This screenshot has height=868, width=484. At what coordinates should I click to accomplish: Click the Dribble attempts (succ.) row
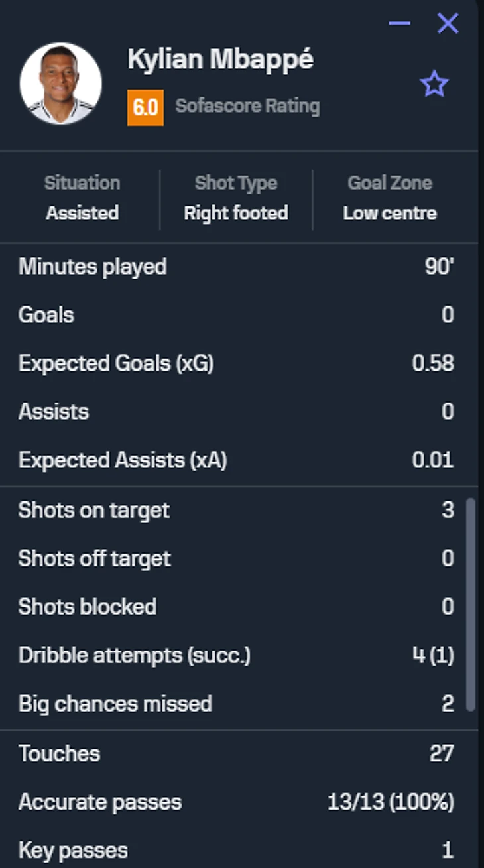[236, 655]
